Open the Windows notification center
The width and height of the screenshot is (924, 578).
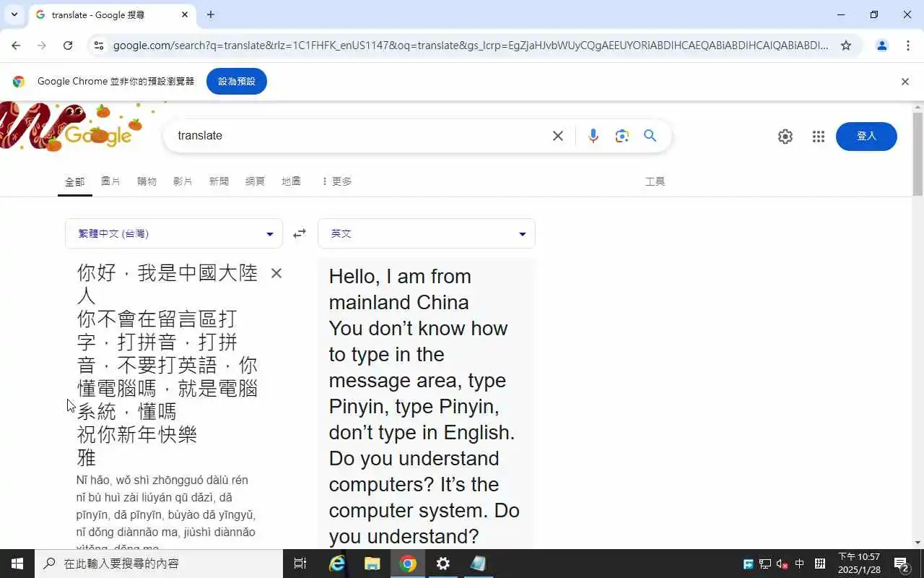point(902,564)
